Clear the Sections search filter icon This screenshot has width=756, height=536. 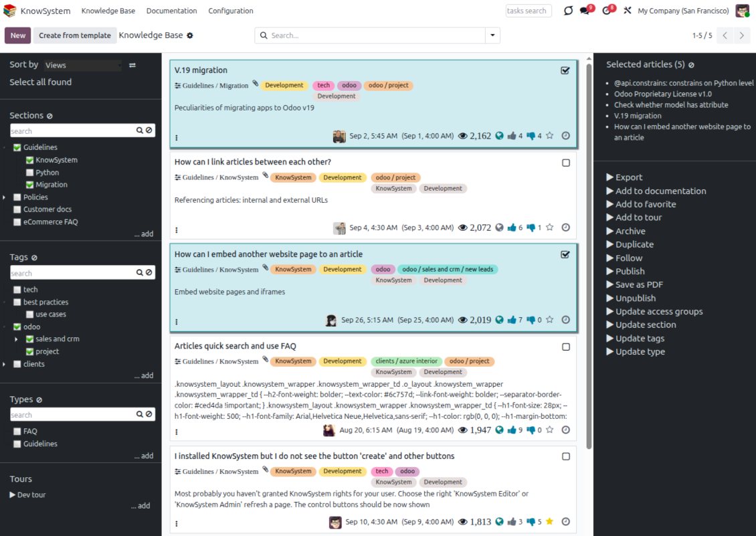click(149, 131)
